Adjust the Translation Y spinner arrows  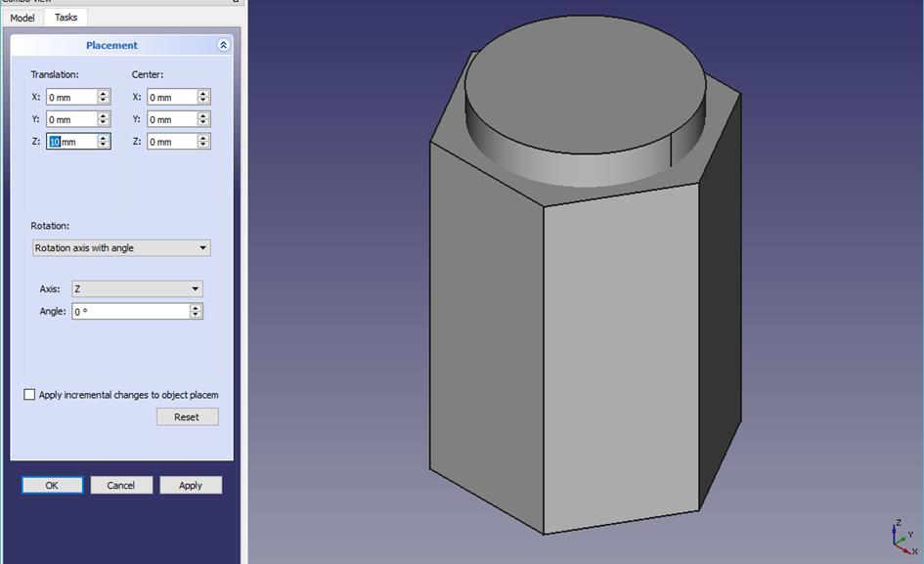104,119
